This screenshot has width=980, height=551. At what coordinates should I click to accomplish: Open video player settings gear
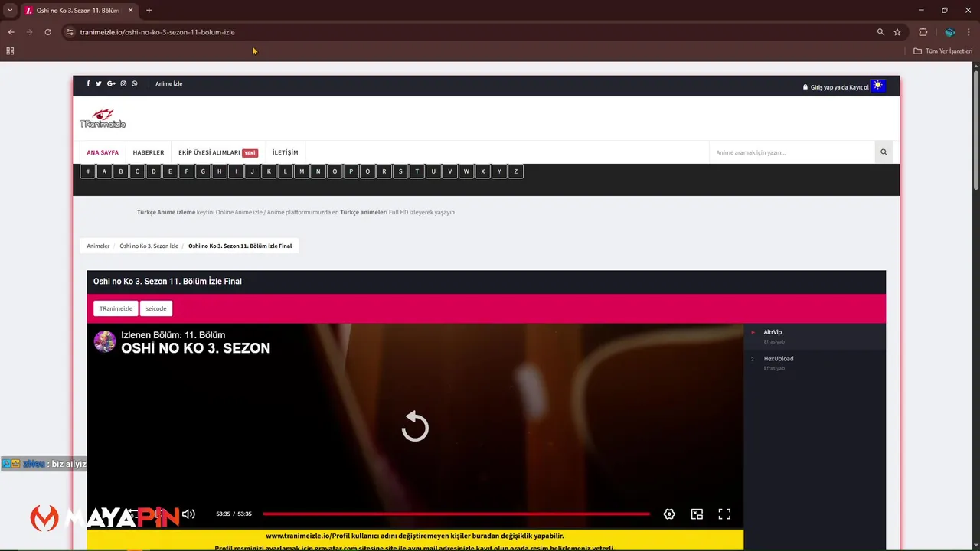[669, 514]
